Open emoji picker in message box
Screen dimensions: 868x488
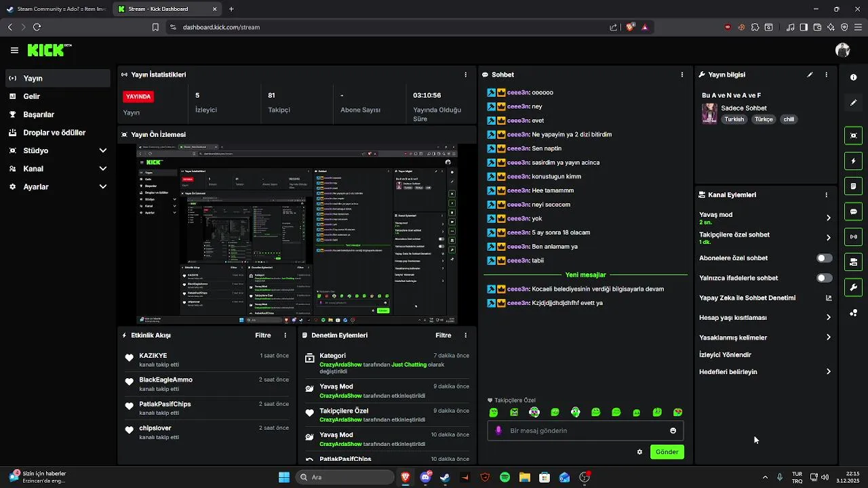click(x=673, y=430)
